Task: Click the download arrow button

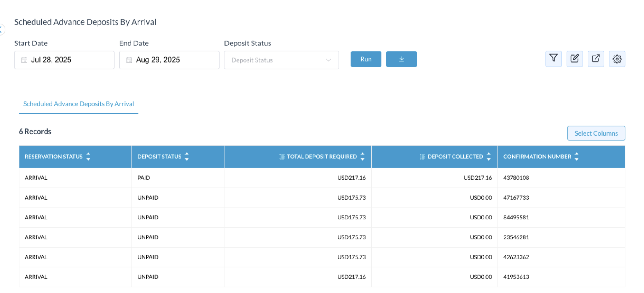Action: pyautogui.click(x=401, y=59)
